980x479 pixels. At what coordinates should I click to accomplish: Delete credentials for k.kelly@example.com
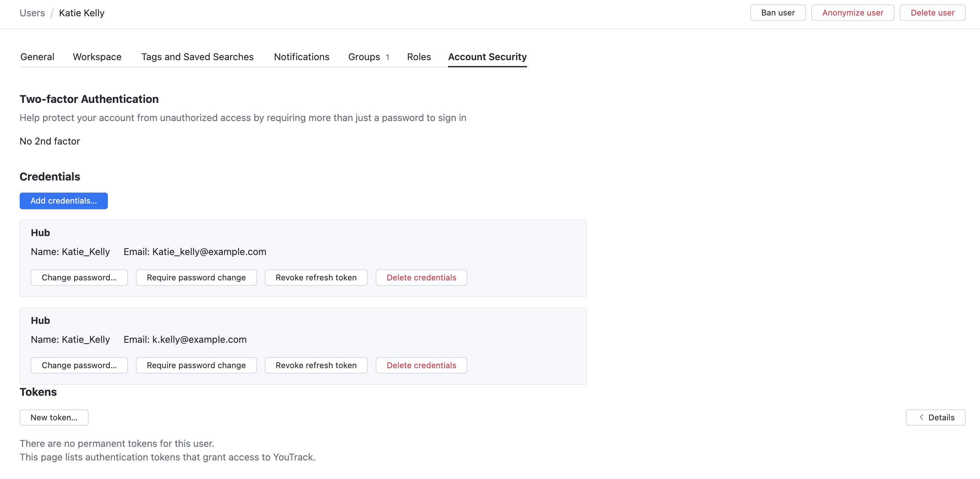pyautogui.click(x=421, y=365)
